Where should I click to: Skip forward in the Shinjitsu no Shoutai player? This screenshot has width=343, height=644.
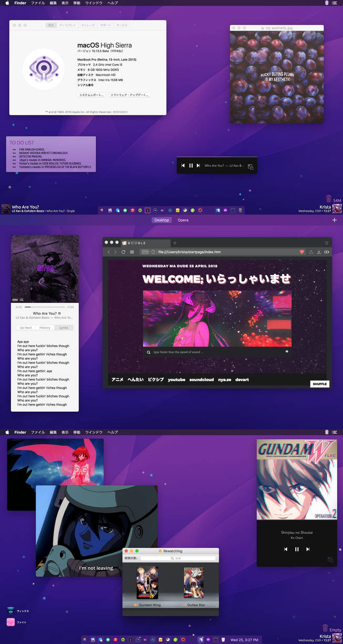(308, 549)
